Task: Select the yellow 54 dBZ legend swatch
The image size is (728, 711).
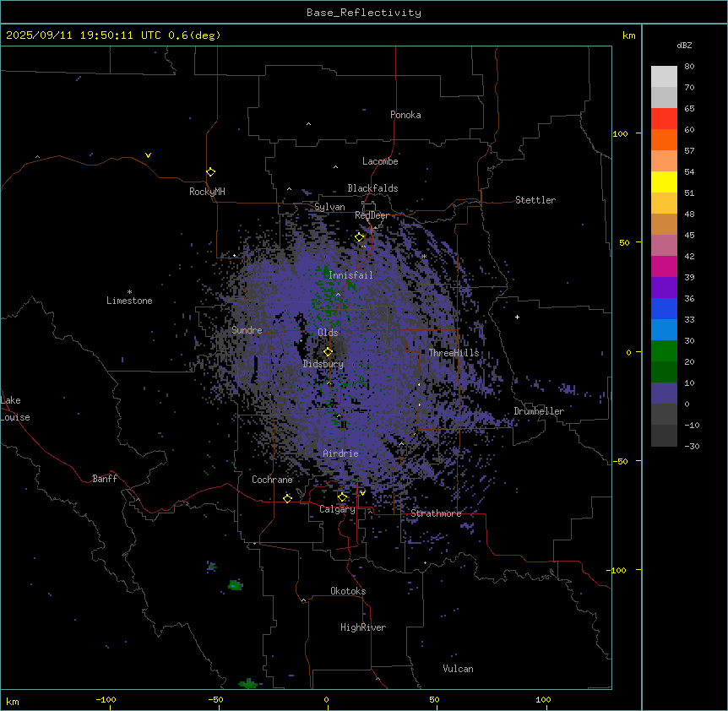Action: click(x=664, y=182)
